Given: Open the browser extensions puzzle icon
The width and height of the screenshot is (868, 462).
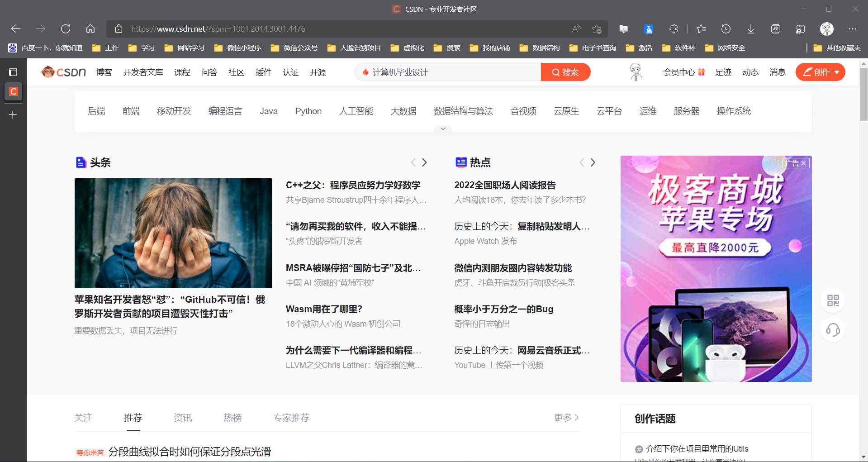Looking at the screenshot, I should point(674,29).
